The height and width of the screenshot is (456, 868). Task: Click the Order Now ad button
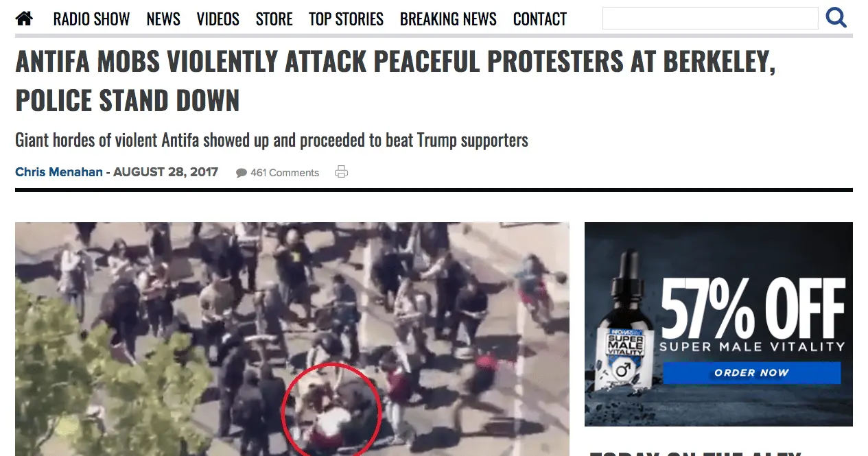click(x=751, y=373)
